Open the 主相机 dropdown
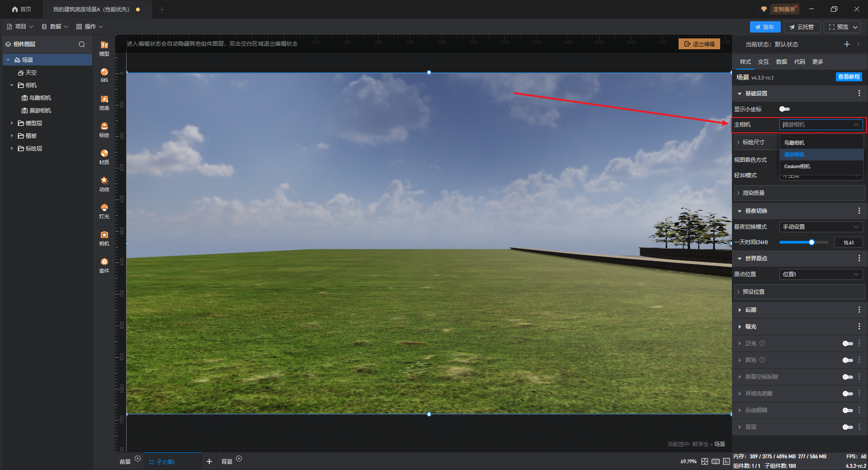This screenshot has width=868, height=470. 821,125
